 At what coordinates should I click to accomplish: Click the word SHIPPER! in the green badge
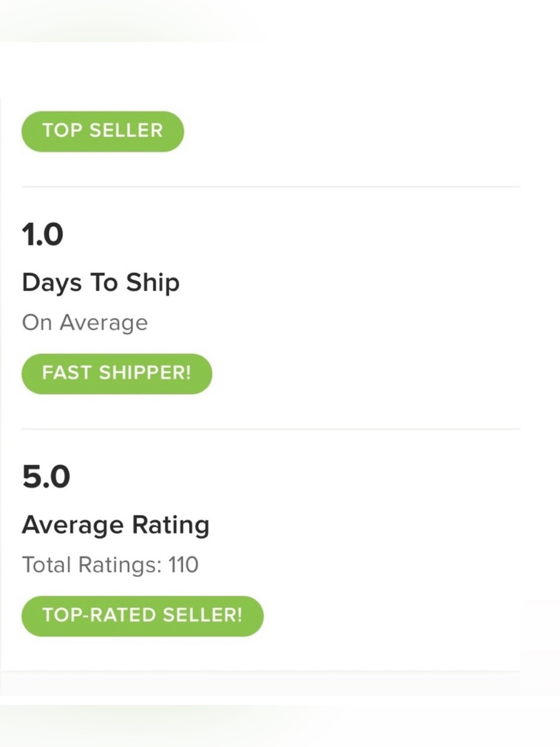tap(145, 373)
